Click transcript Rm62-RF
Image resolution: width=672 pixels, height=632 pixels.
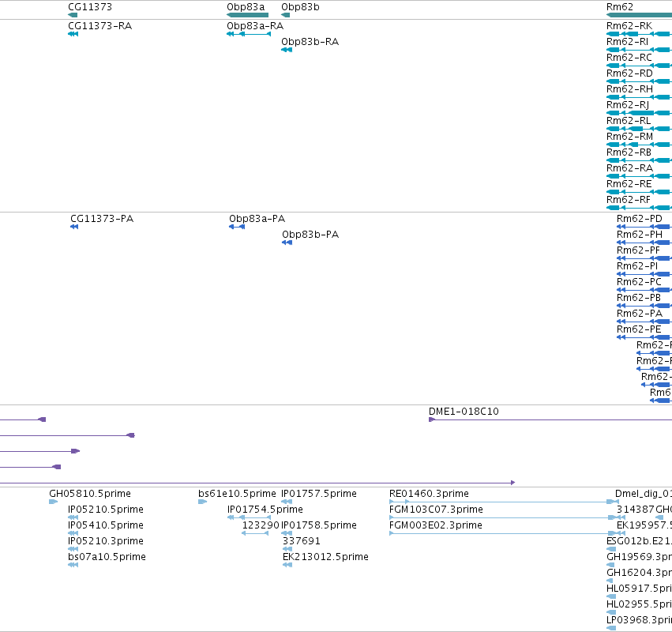pos(629,200)
